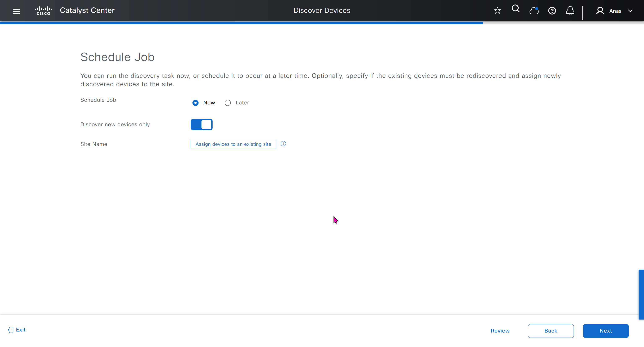Open the hamburger navigation menu
This screenshot has width=644, height=347.
pyautogui.click(x=17, y=11)
